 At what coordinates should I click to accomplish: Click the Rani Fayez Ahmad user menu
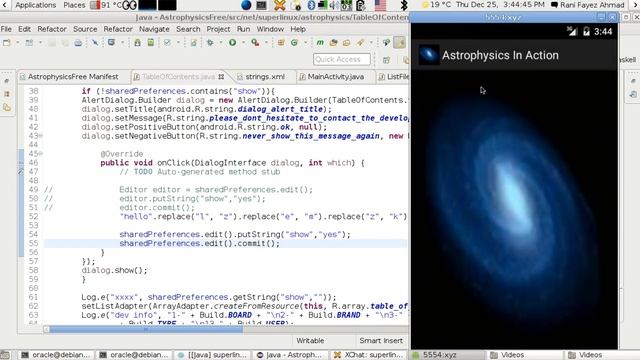pyautogui.click(x=588, y=5)
